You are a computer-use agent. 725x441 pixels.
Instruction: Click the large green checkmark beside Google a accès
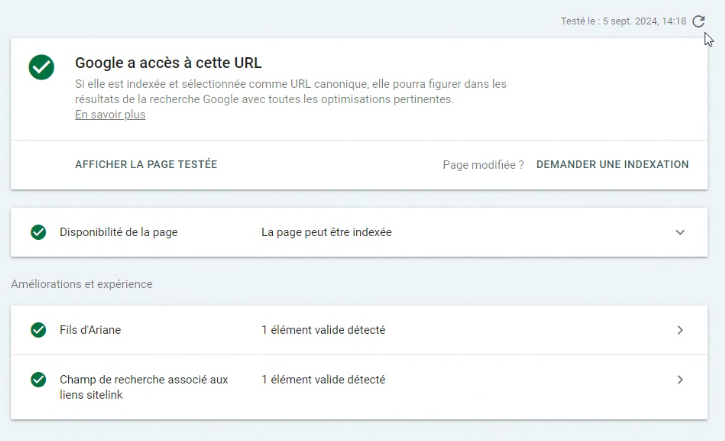click(x=42, y=68)
